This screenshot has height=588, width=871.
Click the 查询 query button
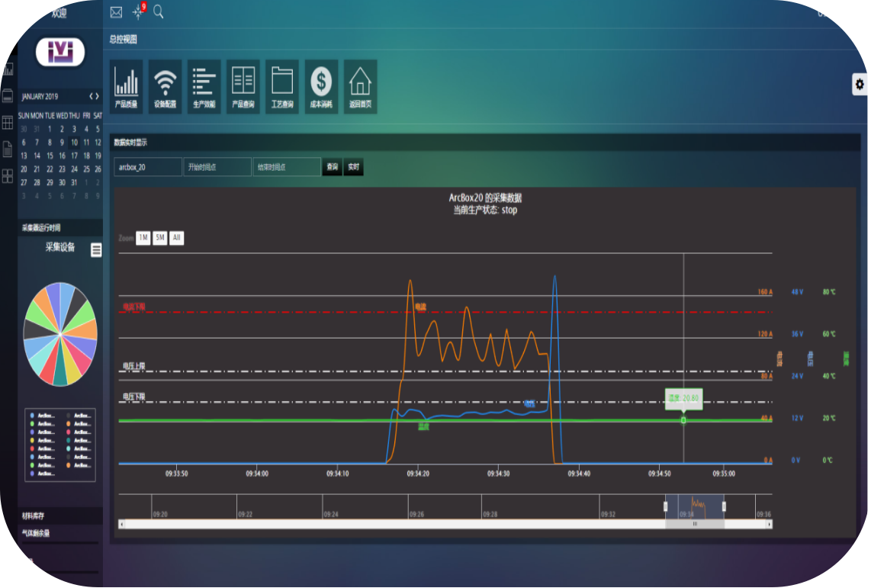point(332,167)
